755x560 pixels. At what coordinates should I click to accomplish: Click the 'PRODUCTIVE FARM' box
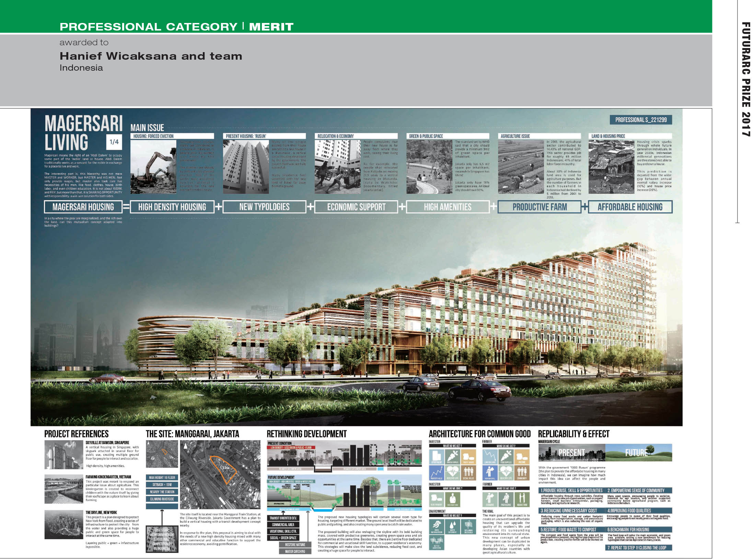(539, 207)
